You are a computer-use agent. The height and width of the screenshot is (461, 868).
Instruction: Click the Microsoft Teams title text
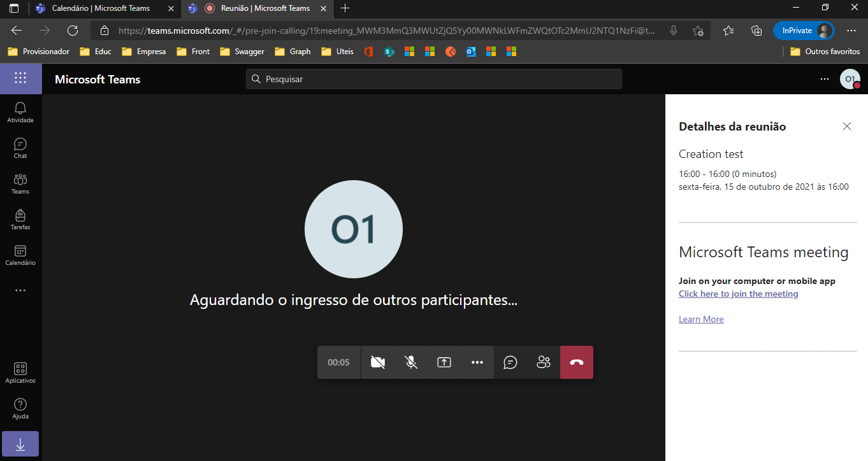pyautogui.click(x=98, y=80)
